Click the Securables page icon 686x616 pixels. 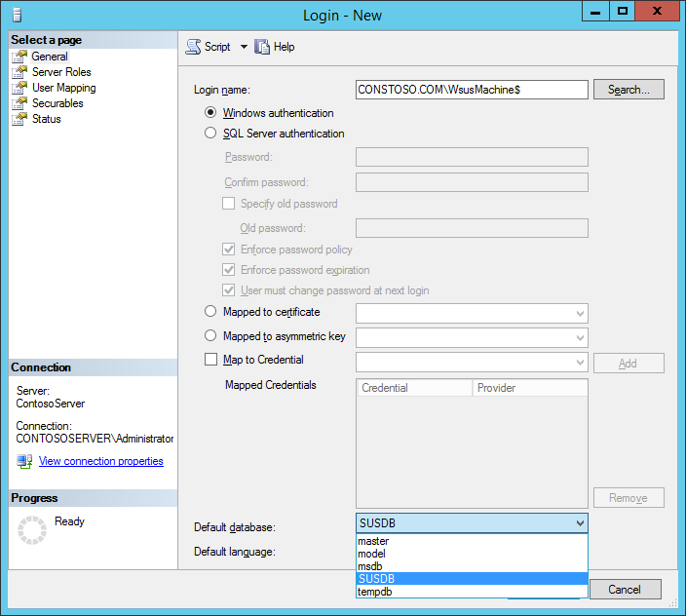[x=19, y=103]
